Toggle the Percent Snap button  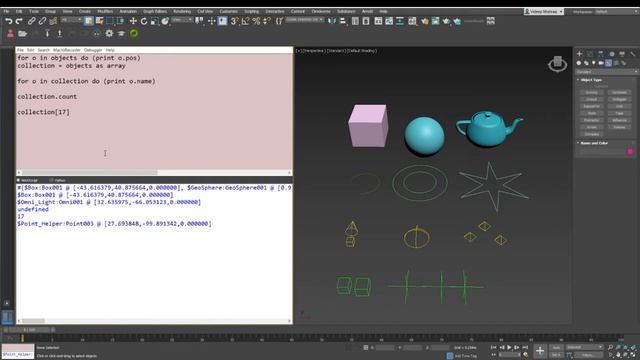point(256,21)
